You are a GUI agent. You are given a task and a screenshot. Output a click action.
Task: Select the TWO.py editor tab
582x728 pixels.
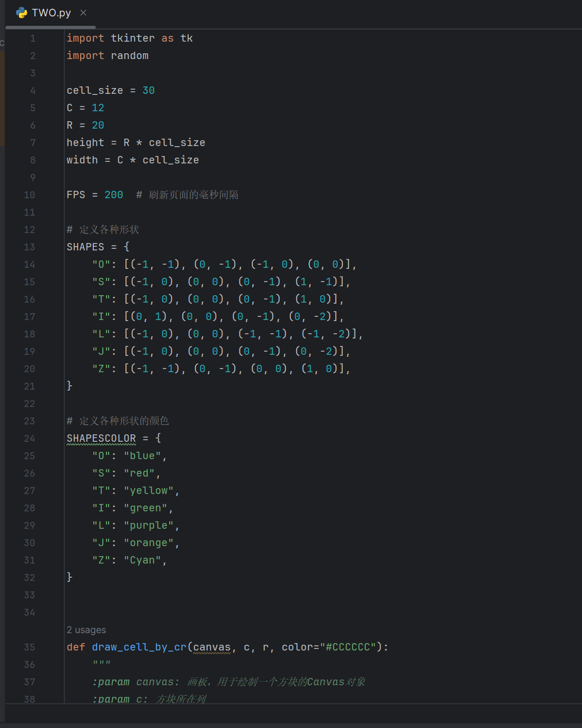point(51,13)
